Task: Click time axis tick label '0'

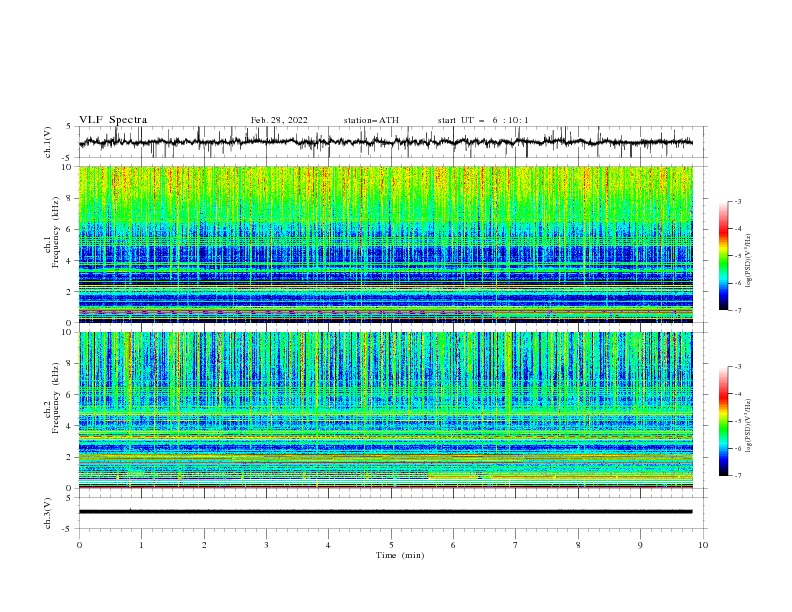Action: click(x=79, y=545)
